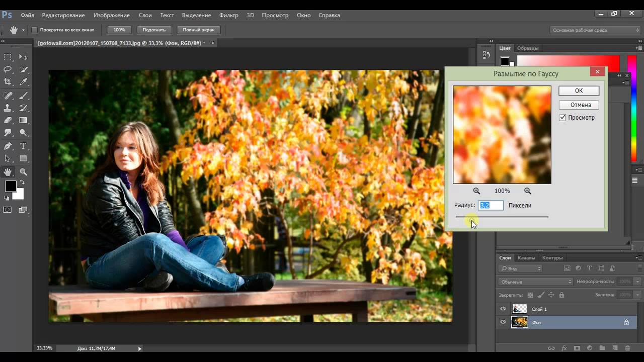Switch to the Каналы tab
This screenshot has height=362, width=644.
point(526,258)
